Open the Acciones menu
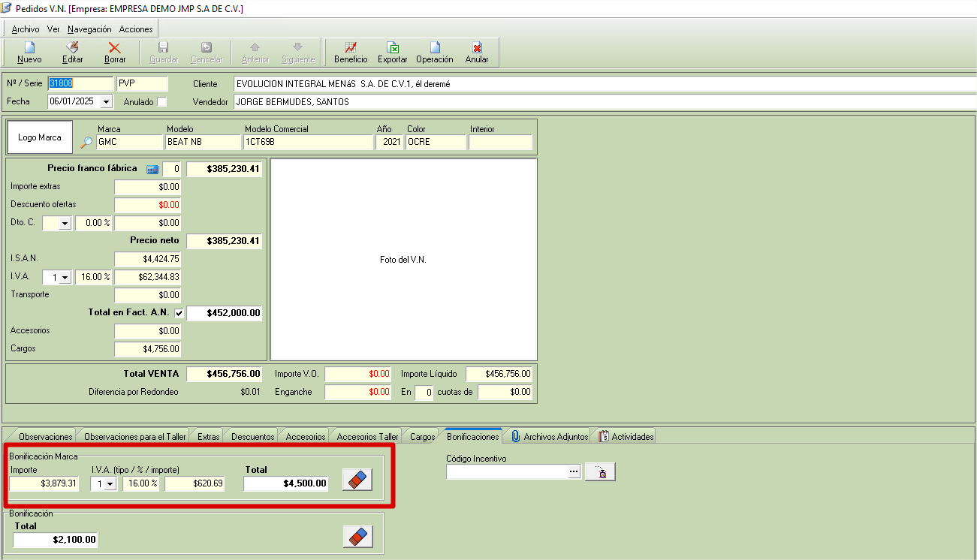977x560 pixels. coord(136,29)
